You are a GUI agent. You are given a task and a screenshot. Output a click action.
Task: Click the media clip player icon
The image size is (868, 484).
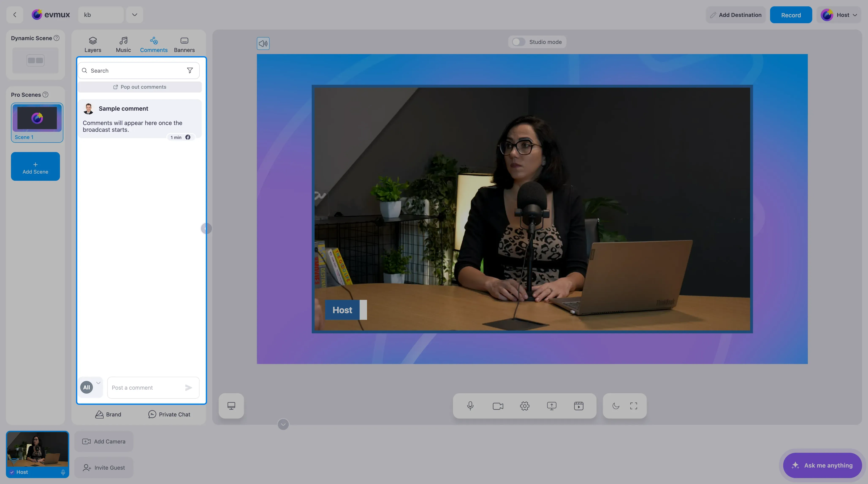point(579,406)
